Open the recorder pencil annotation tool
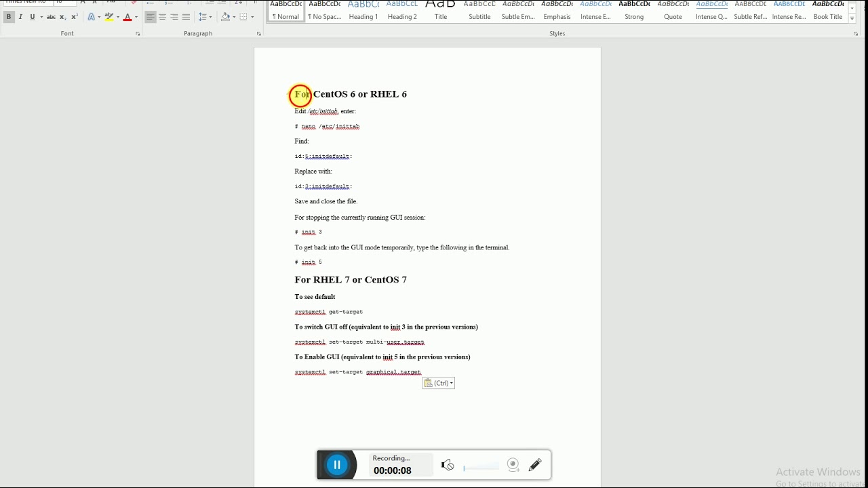Screen dimensions: 868x488 pos(536,465)
